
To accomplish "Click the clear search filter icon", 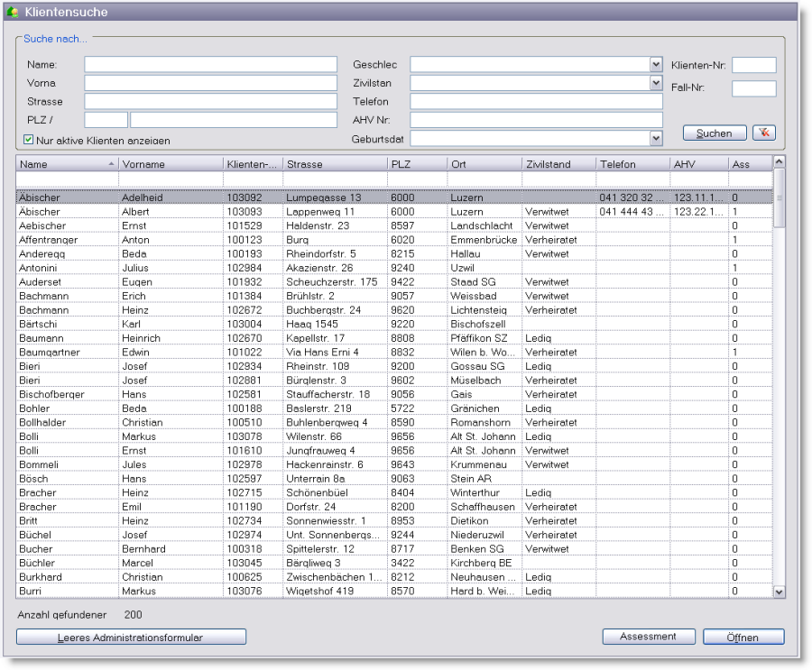I will click(765, 133).
